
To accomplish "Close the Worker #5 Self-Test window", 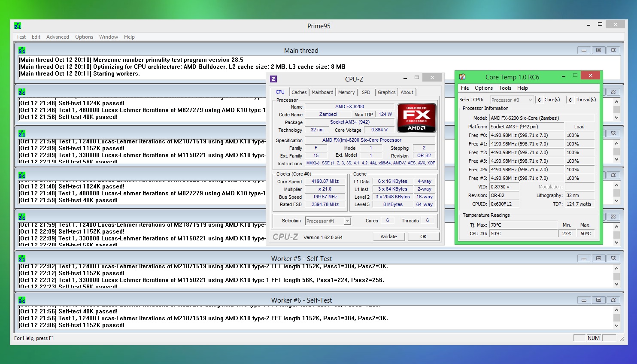I will [613, 258].
